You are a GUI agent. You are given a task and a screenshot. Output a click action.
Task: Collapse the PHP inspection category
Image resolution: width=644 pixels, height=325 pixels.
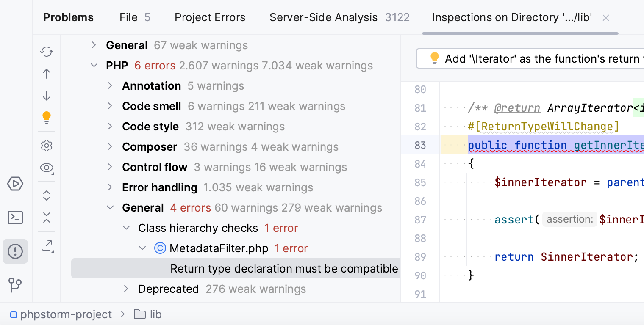click(94, 65)
